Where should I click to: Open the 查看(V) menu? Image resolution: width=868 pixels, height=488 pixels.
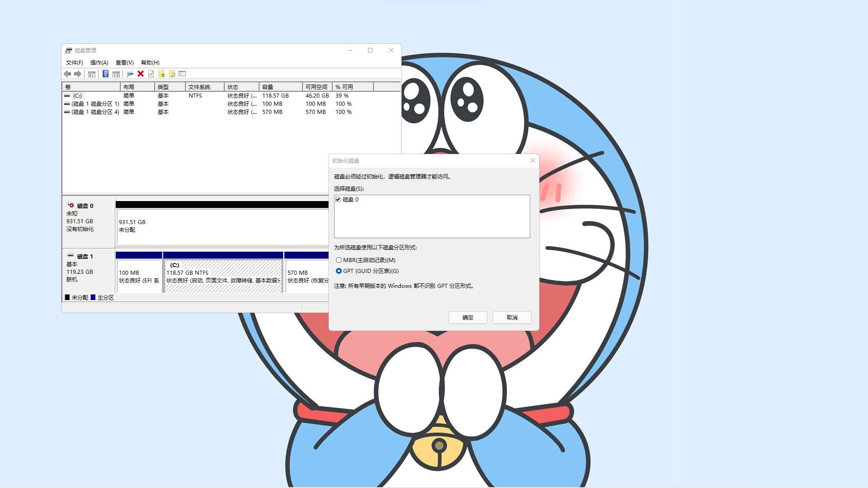tap(124, 63)
